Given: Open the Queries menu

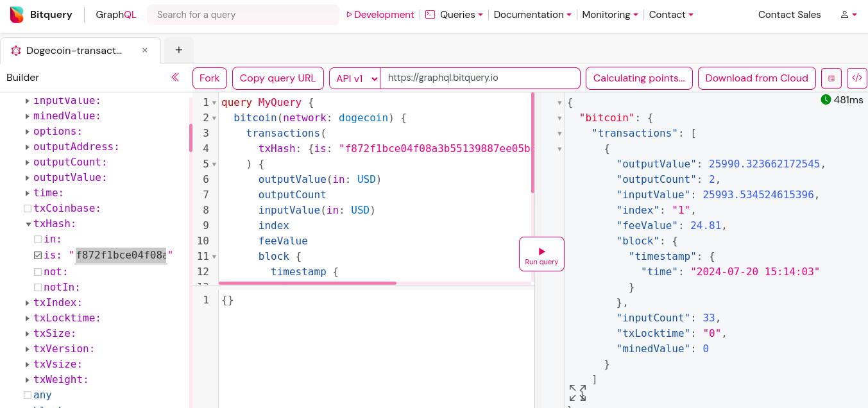Looking at the screenshot, I should (454, 15).
